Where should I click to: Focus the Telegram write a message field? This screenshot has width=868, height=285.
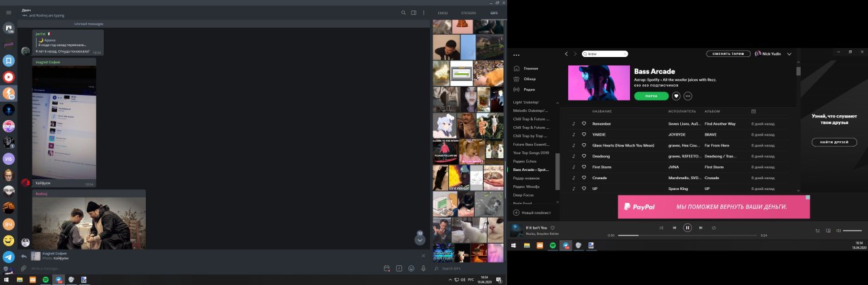[203, 268]
